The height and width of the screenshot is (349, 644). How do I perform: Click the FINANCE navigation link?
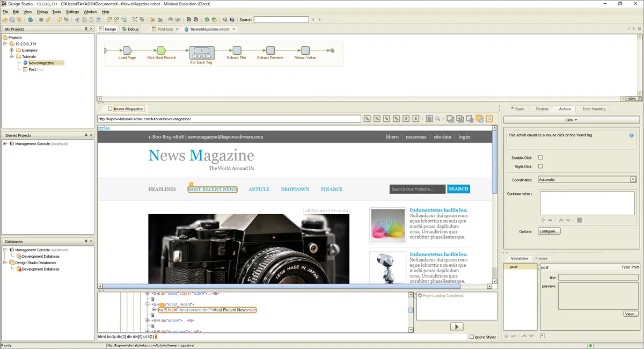point(332,190)
